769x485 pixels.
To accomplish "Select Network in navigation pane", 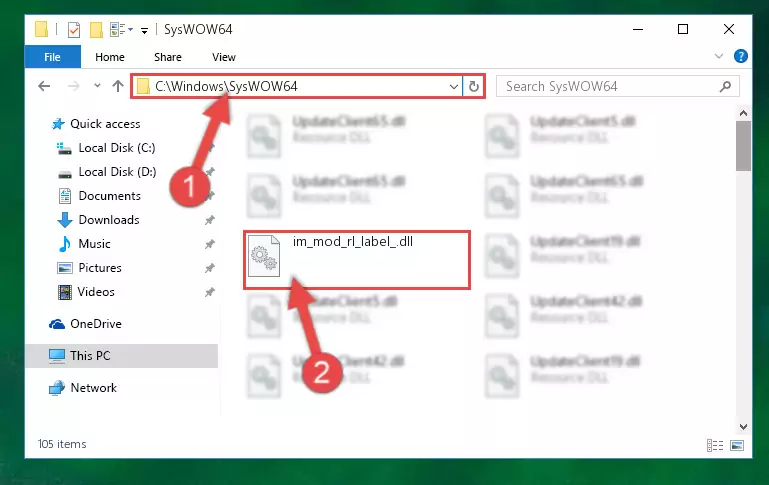I will (x=94, y=387).
